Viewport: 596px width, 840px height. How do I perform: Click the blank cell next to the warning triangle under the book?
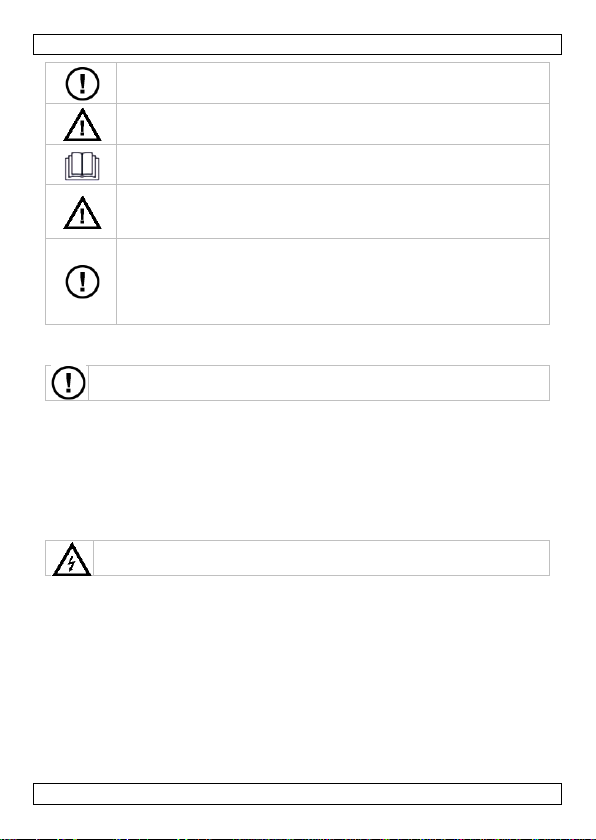(x=333, y=212)
